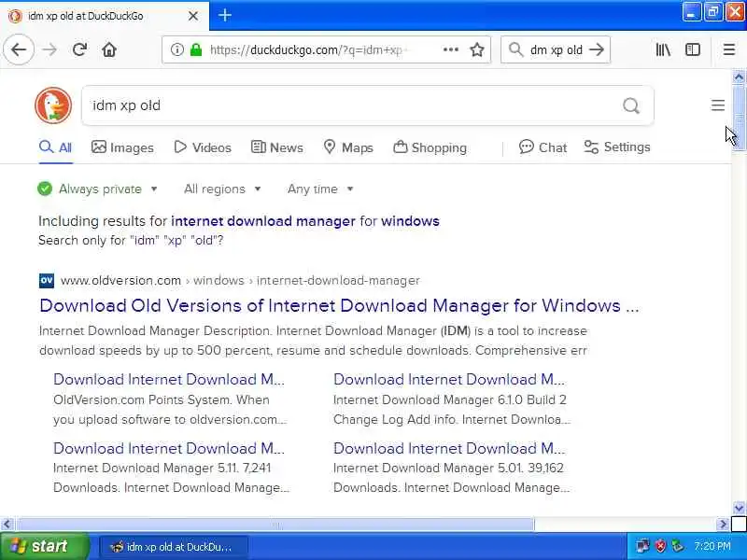Search only for "idm" "xp" "old"
747x560 pixels.
131,241
